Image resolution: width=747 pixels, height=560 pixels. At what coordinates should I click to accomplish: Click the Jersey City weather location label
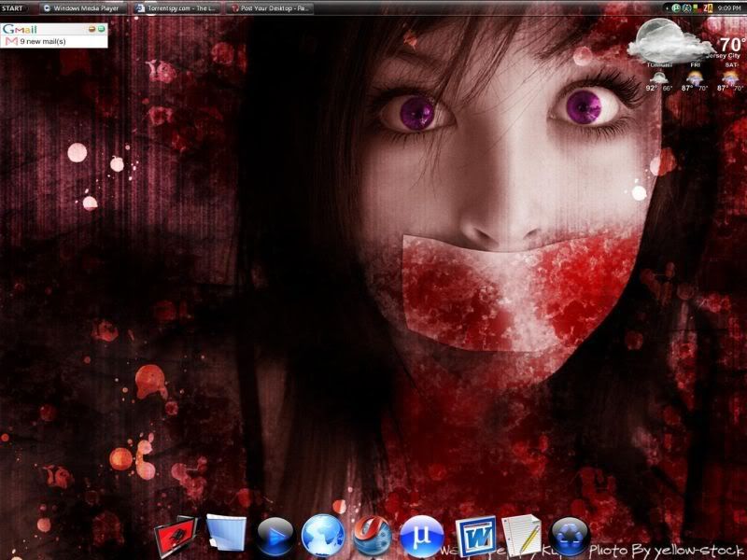tap(725, 56)
